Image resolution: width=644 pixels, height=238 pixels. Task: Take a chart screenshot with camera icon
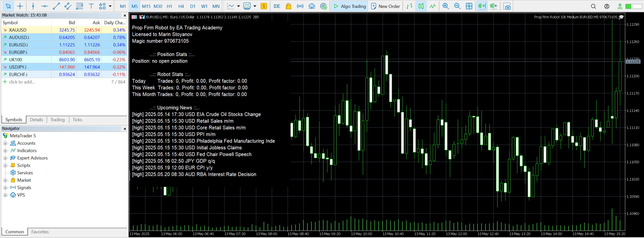pos(507,6)
